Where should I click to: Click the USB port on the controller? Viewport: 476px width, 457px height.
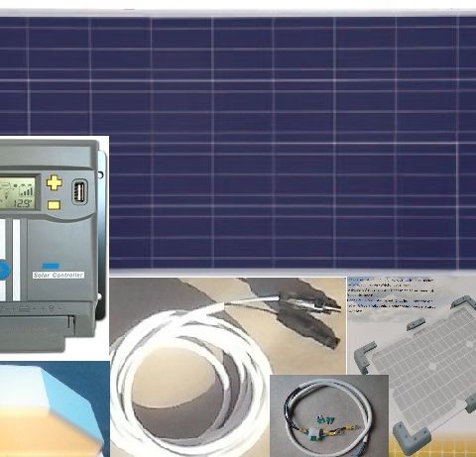click(x=79, y=191)
